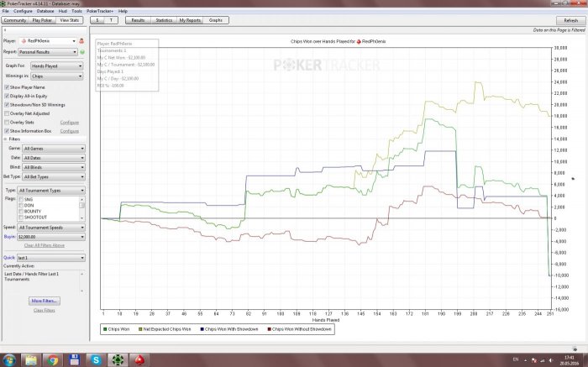Open the Bet Type dropdown

coord(54,176)
